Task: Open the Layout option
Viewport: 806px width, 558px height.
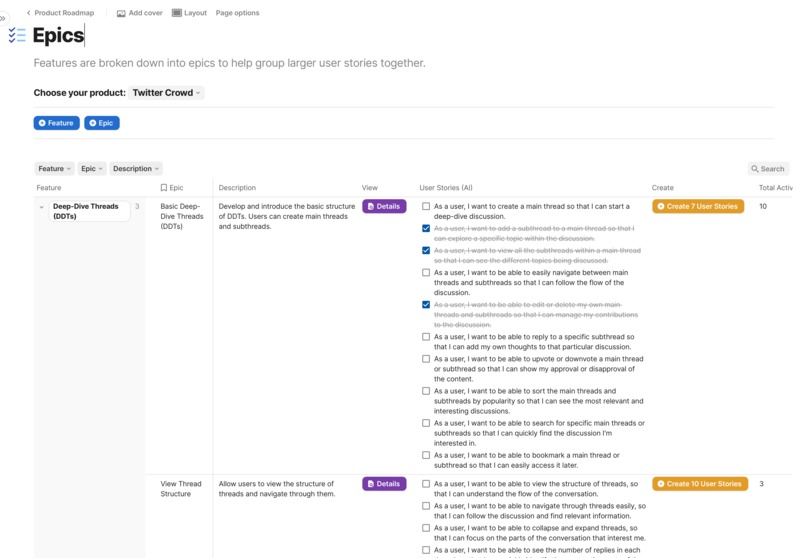Action: pos(189,13)
